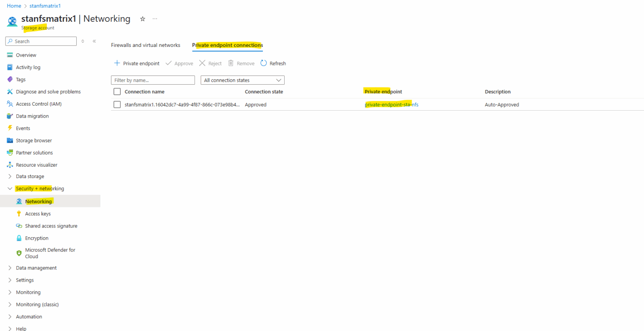This screenshot has width=644, height=331.
Task: Open the All connection states dropdown
Action: tap(242, 80)
